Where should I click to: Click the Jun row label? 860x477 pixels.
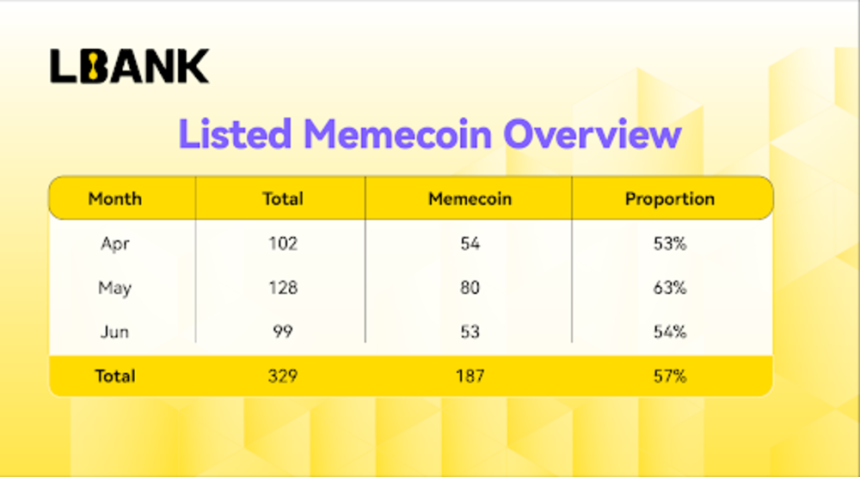[115, 332]
